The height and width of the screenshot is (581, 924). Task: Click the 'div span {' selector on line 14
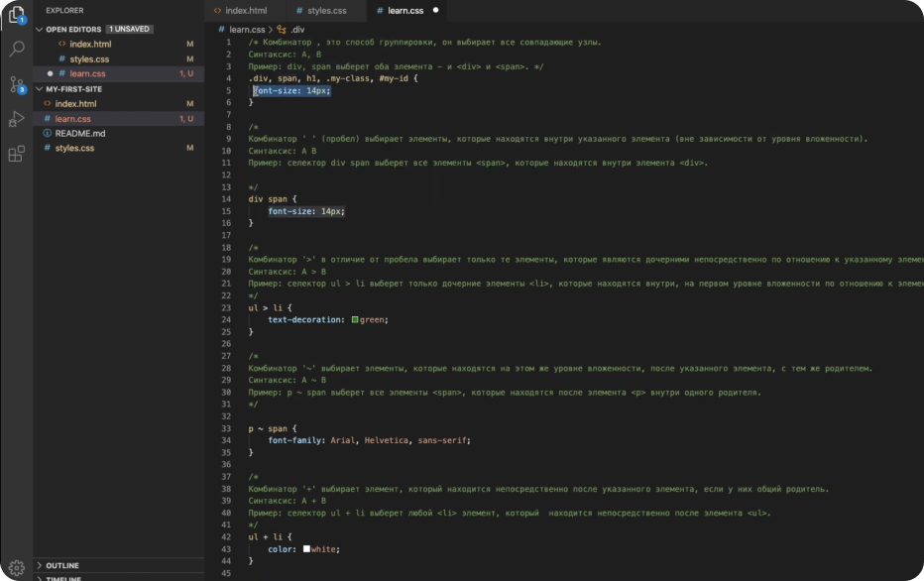click(273, 199)
